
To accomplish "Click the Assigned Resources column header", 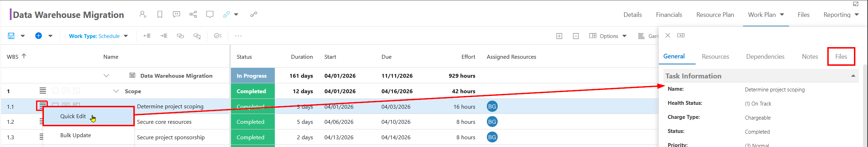I will (511, 57).
